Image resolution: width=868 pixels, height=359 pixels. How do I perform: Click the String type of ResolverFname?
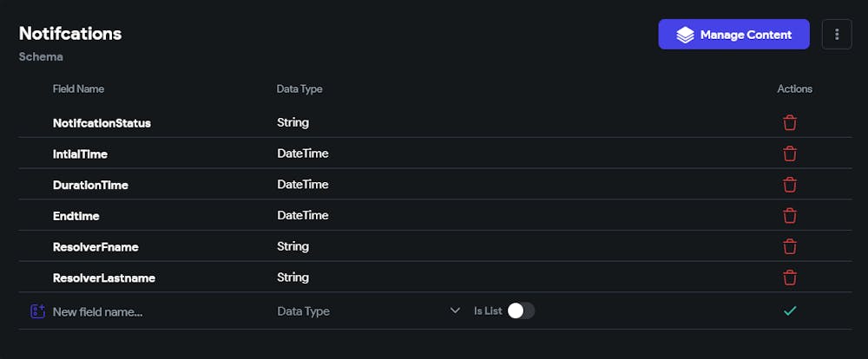coord(293,246)
